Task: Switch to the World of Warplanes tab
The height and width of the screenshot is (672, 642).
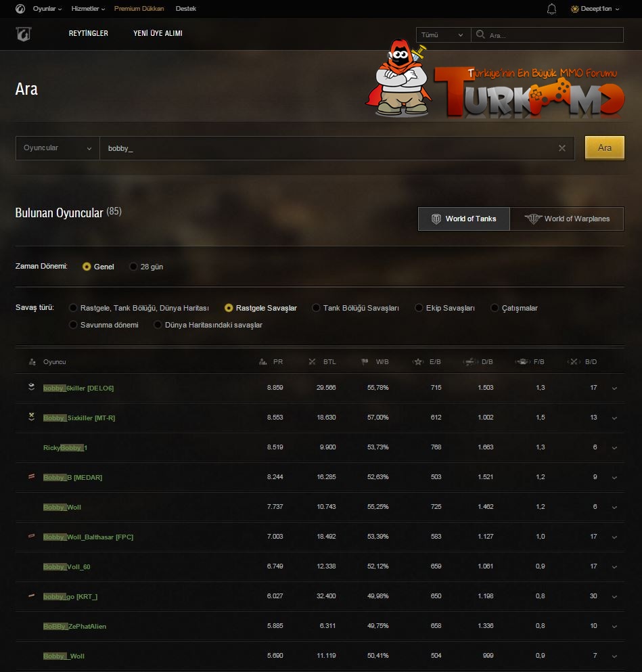Action: click(567, 219)
